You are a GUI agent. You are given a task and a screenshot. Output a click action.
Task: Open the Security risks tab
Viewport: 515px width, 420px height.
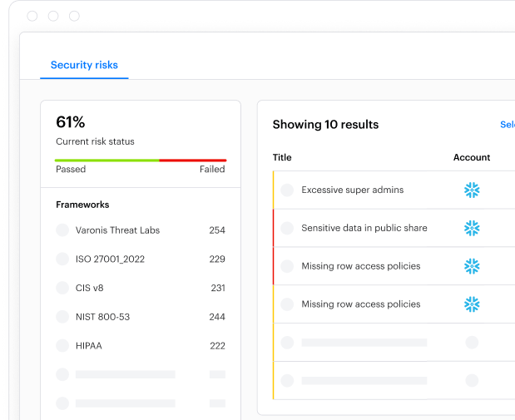84,65
